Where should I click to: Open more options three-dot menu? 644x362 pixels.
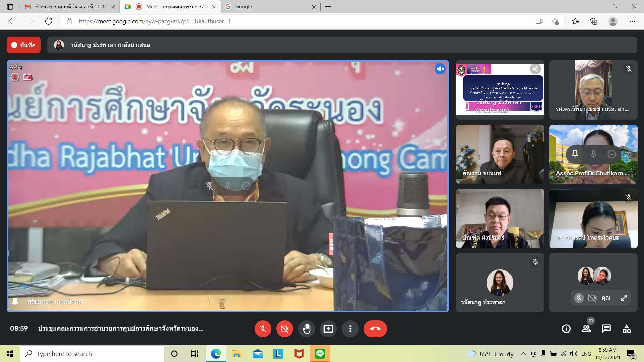point(350,329)
